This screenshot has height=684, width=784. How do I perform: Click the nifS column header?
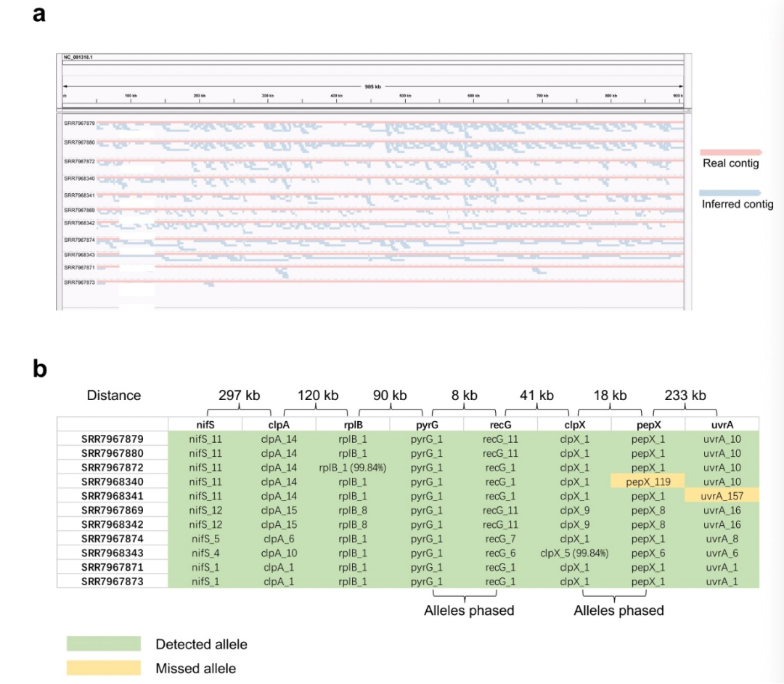point(205,425)
